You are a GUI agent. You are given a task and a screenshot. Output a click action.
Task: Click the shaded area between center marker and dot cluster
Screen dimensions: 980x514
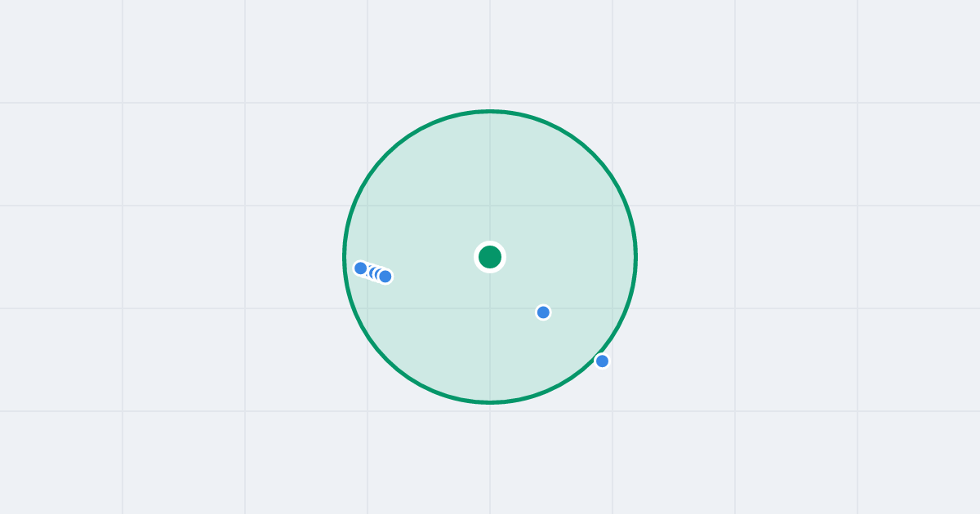point(433,265)
